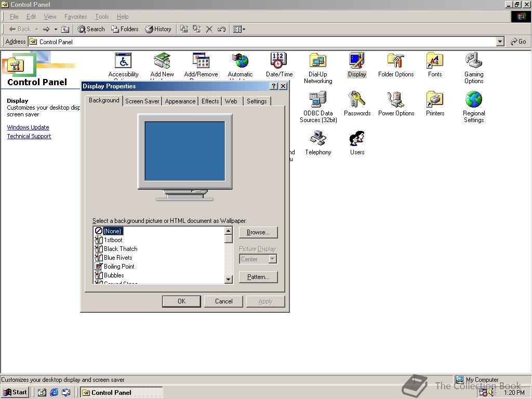
Task: Open the Accessibility Options icon
Action: pos(123,61)
